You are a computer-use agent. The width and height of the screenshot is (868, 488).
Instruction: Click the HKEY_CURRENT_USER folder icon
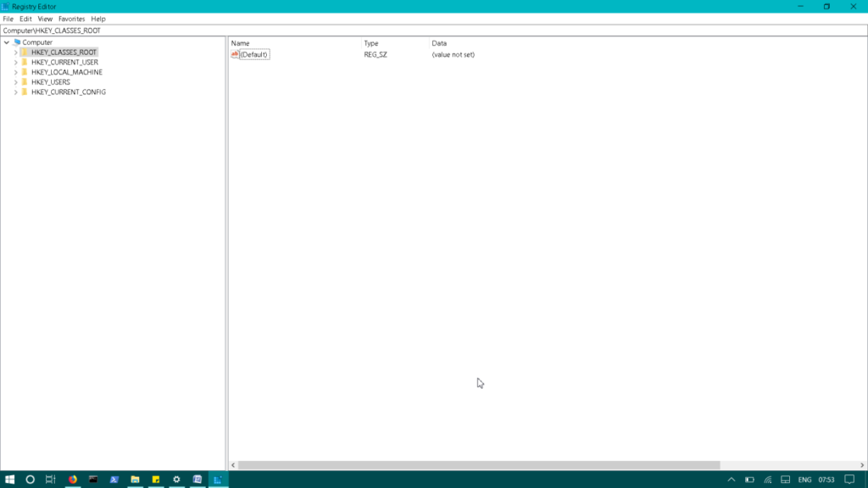tap(25, 63)
